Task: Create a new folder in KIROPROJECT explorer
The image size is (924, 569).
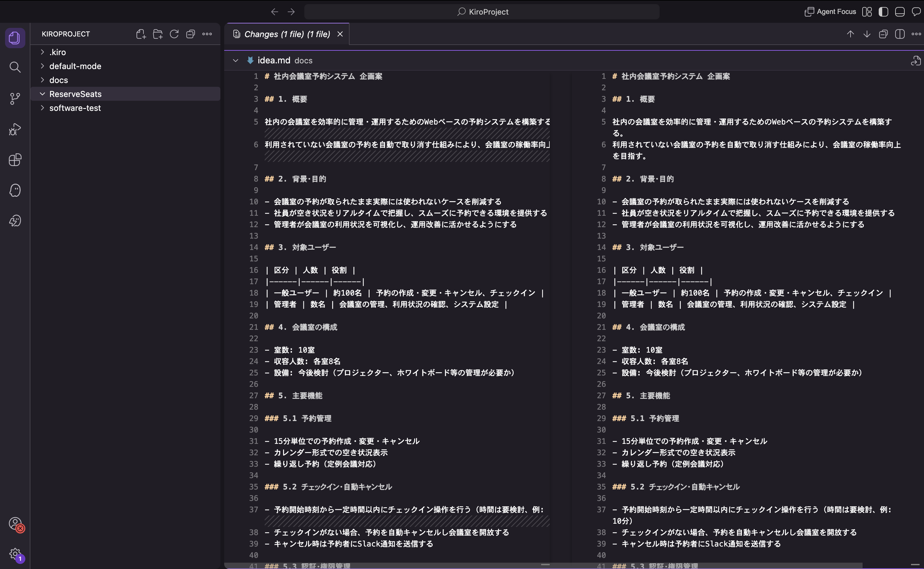Action: click(158, 34)
